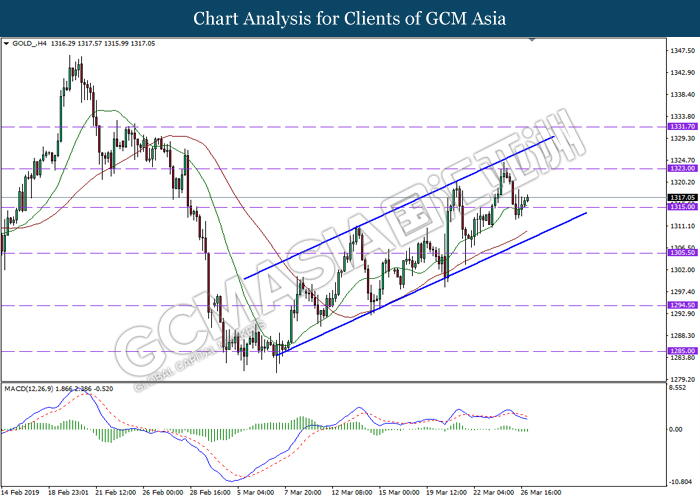The height and width of the screenshot is (500, 700).
Task: Select the 1285.00 price level label
Action: pyautogui.click(x=682, y=351)
